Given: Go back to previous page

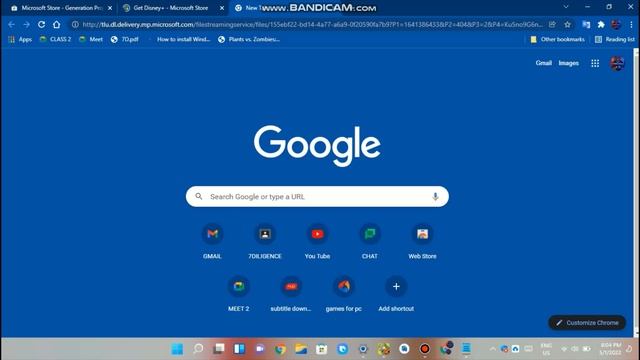Looking at the screenshot, I should (11, 24).
